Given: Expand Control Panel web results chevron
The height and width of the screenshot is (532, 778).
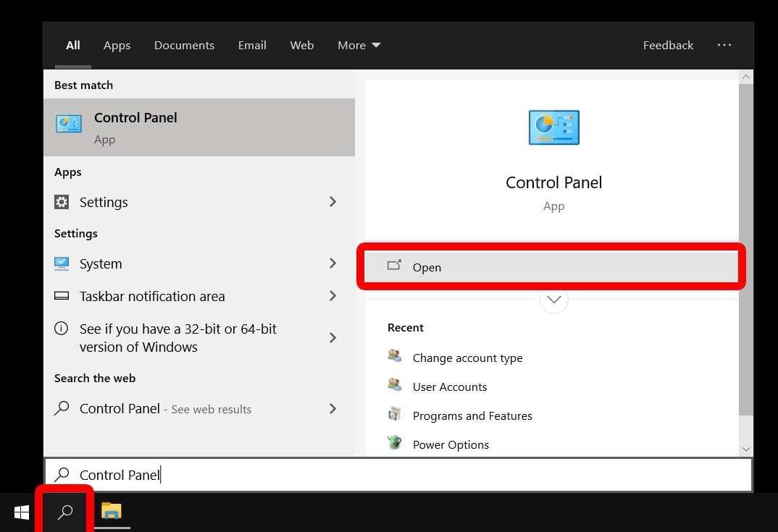Looking at the screenshot, I should (x=332, y=408).
